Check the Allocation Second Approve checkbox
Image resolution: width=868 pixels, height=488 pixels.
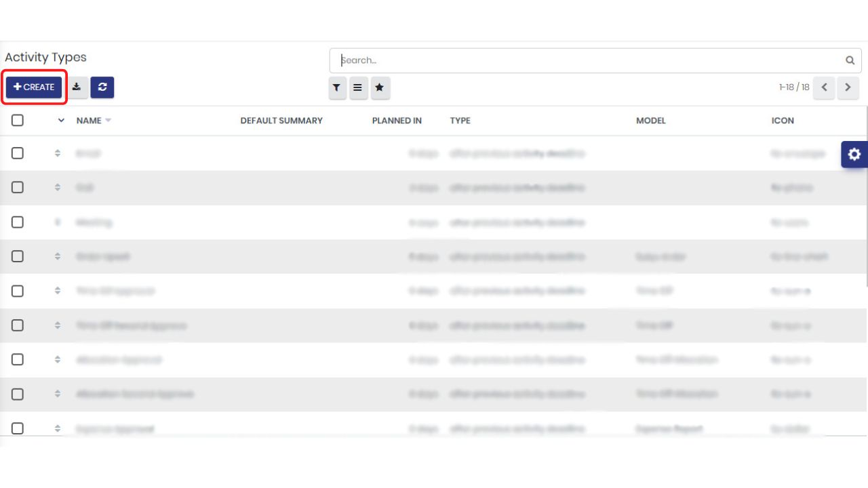18,394
